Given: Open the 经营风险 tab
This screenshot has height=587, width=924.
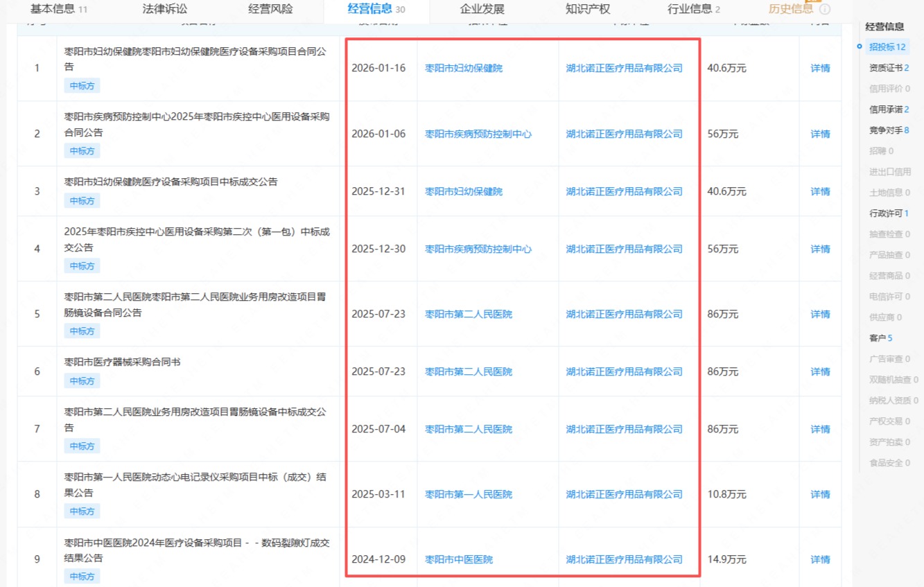Looking at the screenshot, I should click(270, 9).
